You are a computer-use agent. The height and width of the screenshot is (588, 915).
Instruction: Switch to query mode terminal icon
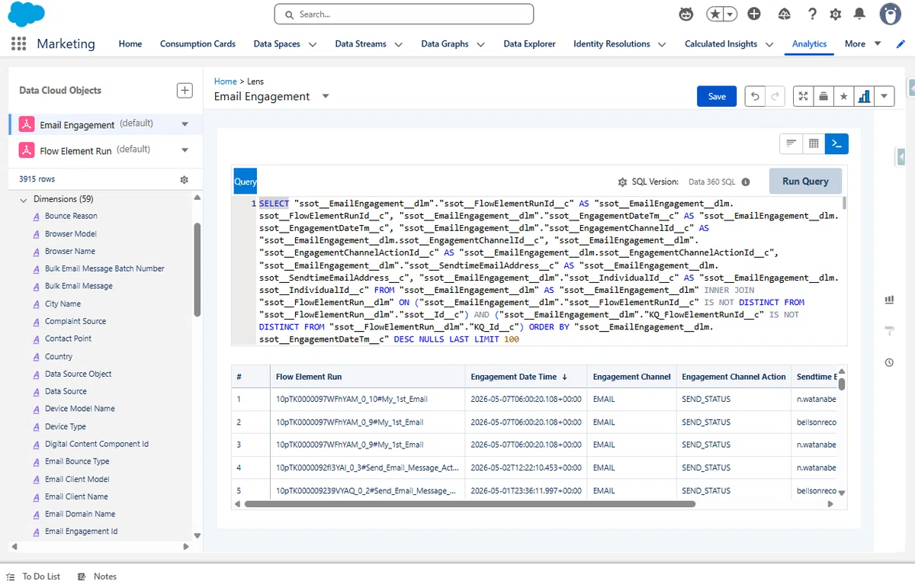coord(836,143)
